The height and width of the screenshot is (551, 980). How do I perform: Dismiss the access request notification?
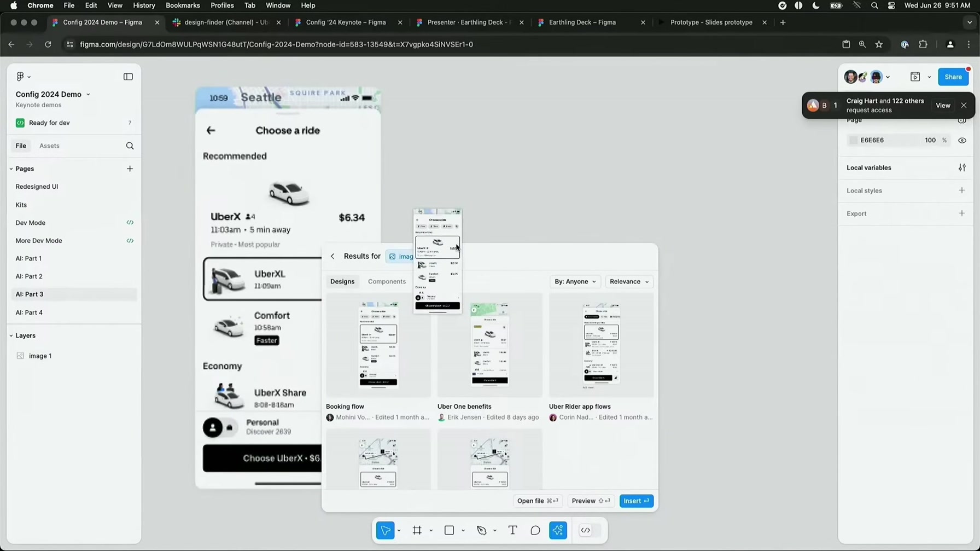tap(964, 105)
